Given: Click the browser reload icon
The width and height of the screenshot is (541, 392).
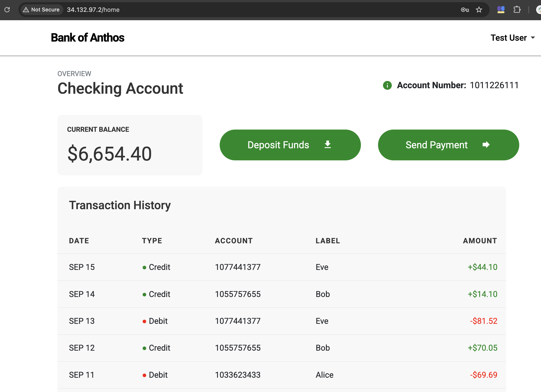Looking at the screenshot, I should [7, 9].
